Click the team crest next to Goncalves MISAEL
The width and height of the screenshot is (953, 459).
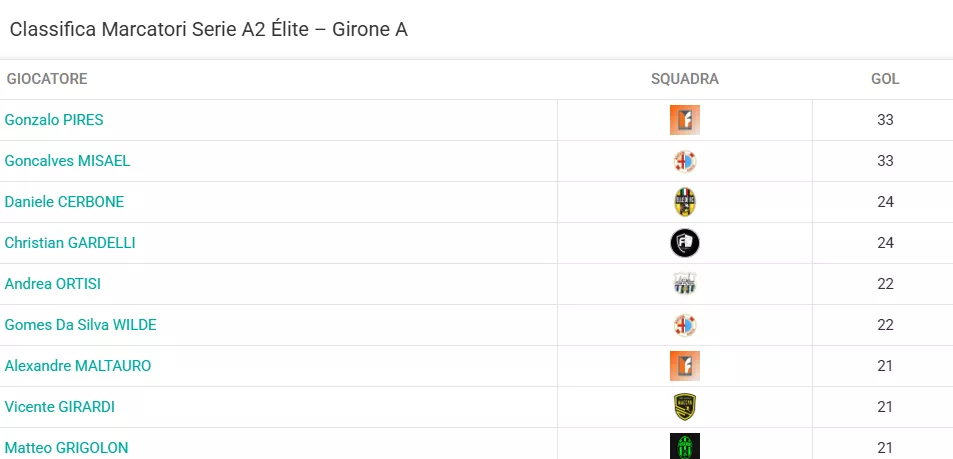pos(684,161)
